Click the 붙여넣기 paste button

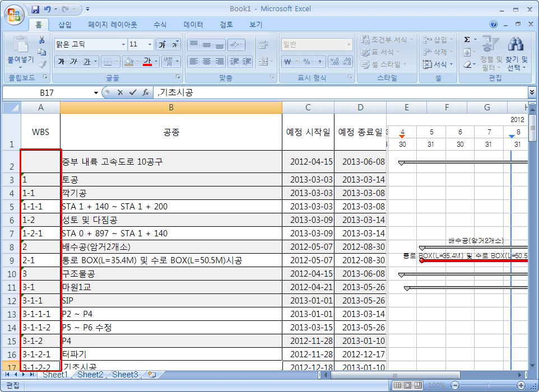point(20,51)
